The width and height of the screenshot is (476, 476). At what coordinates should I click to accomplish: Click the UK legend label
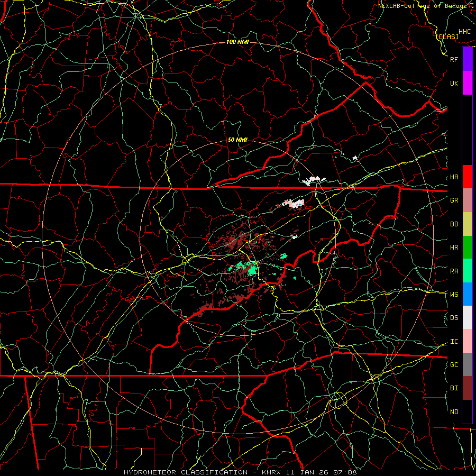[x=454, y=83]
